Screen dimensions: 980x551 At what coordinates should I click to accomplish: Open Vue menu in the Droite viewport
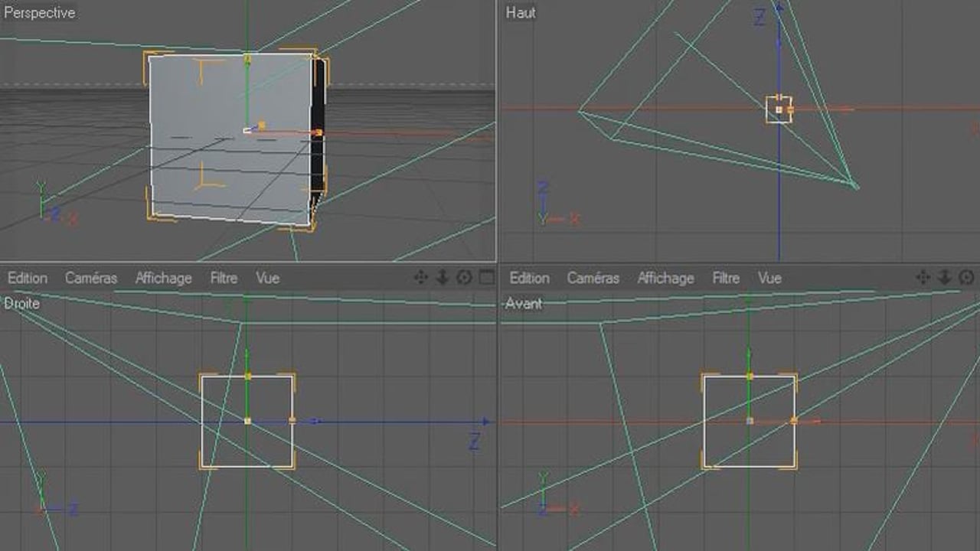(x=268, y=278)
